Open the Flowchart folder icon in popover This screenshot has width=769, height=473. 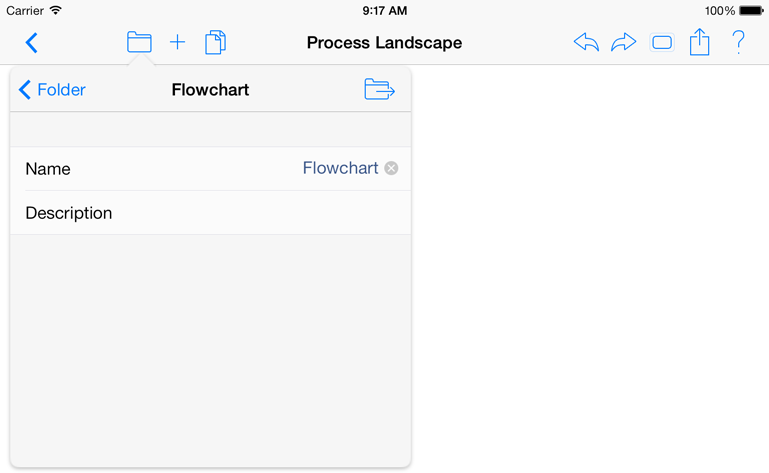[380, 89]
